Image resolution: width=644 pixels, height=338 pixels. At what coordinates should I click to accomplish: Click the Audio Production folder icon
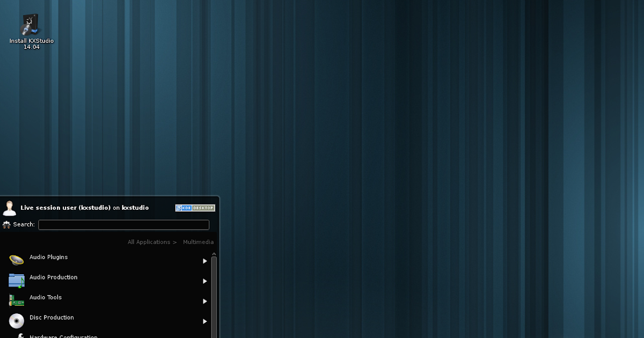click(x=17, y=281)
